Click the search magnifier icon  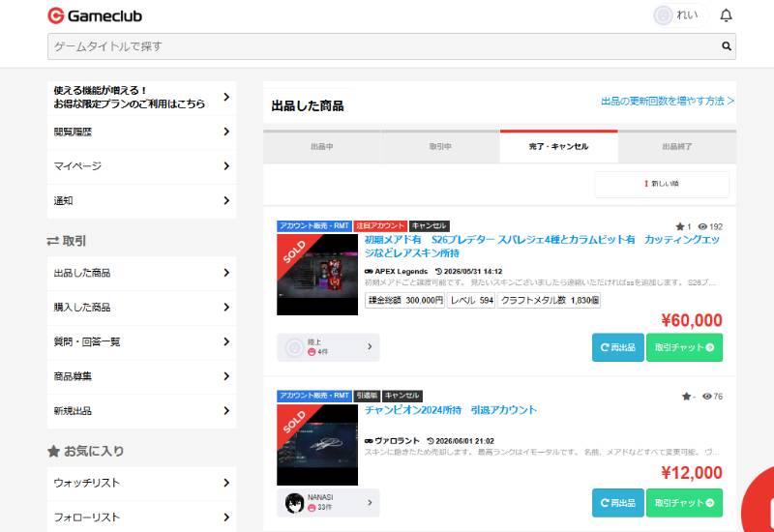(727, 45)
